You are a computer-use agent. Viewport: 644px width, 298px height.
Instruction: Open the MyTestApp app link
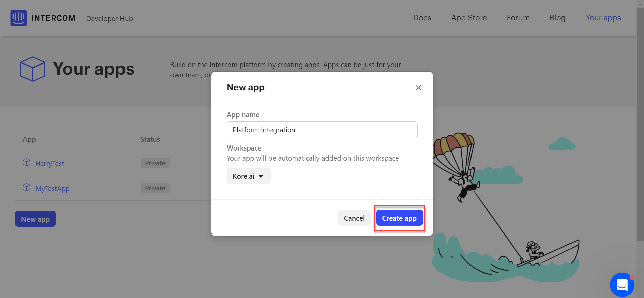(52, 189)
